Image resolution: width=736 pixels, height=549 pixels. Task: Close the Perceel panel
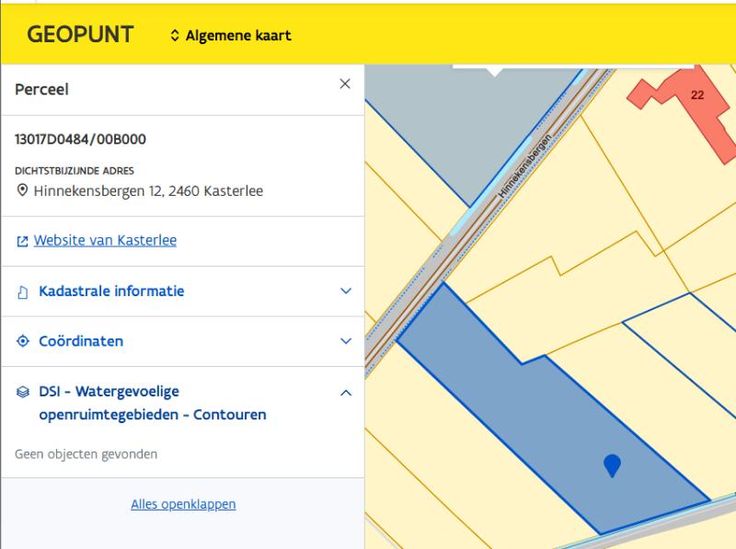(345, 84)
